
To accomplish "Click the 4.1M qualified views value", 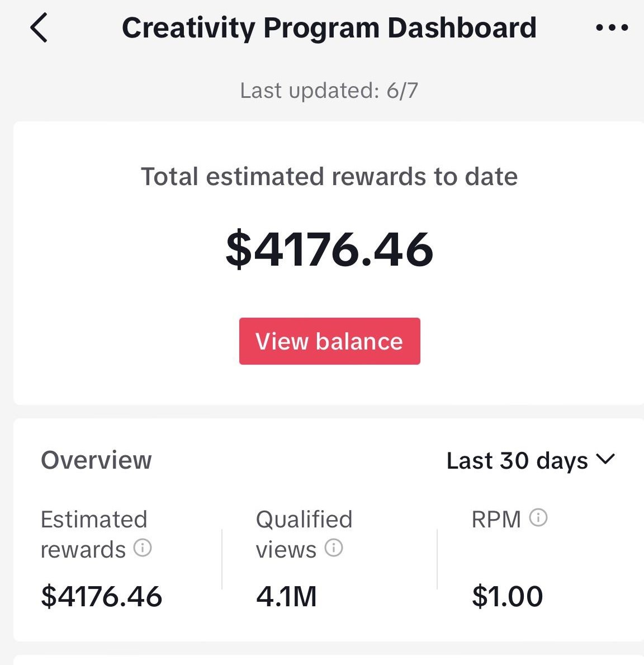I will coord(286,596).
